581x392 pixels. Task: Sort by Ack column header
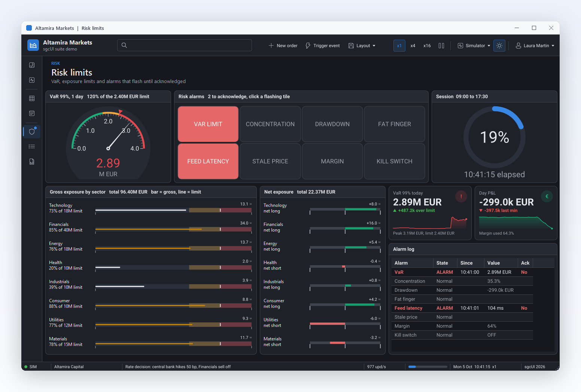tap(525, 263)
